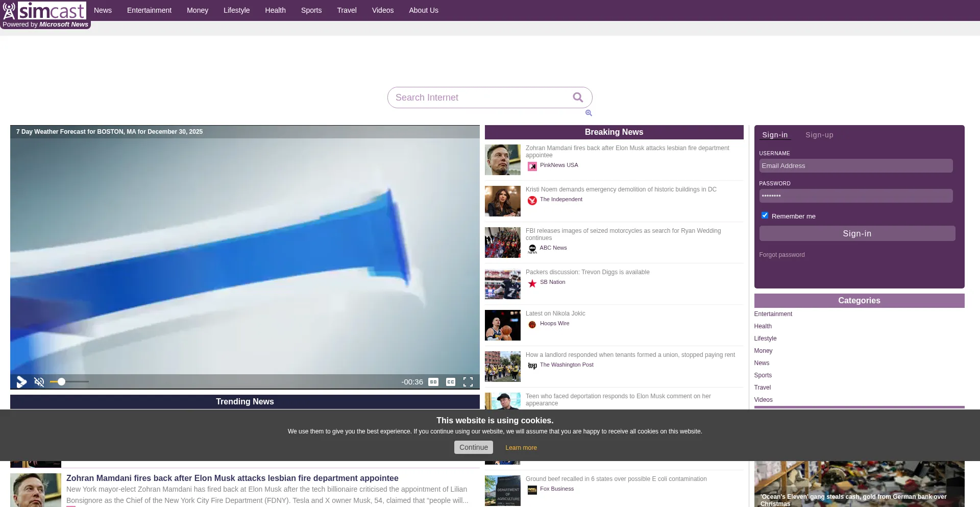The image size is (980, 507).
Task: Open the Lifestyle menu
Action: pos(237,10)
